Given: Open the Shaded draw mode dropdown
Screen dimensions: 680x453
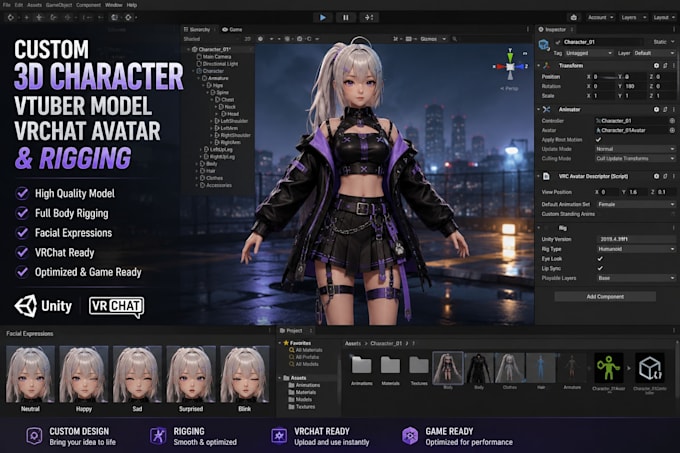Looking at the screenshot, I should point(193,39).
